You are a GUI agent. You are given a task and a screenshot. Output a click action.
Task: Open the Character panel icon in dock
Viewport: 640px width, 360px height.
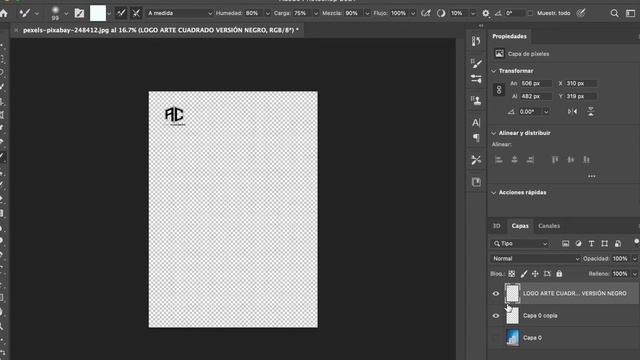click(476, 122)
